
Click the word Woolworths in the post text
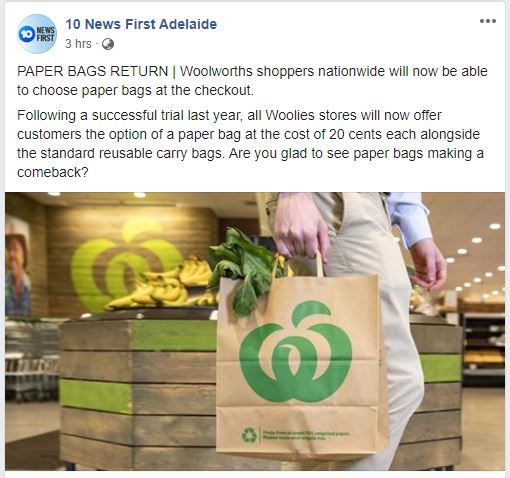point(216,71)
